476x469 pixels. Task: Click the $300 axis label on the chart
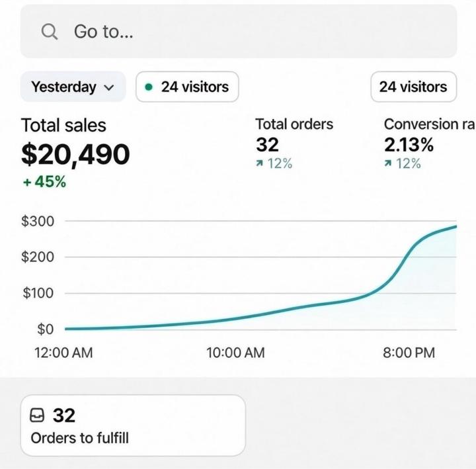coord(38,221)
